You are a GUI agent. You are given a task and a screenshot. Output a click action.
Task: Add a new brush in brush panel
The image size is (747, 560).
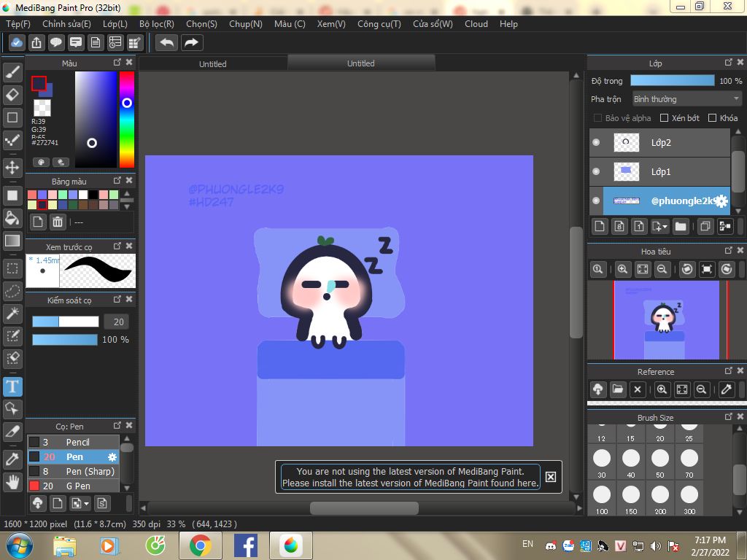pos(57,503)
